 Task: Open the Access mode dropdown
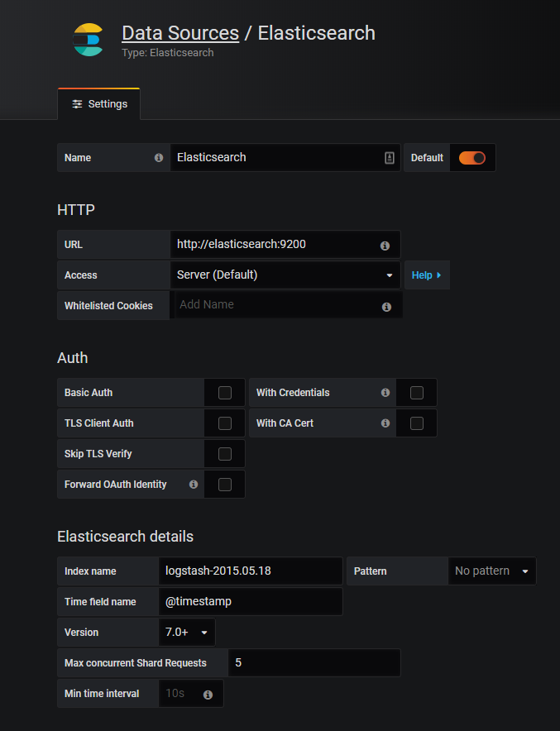[x=285, y=275]
